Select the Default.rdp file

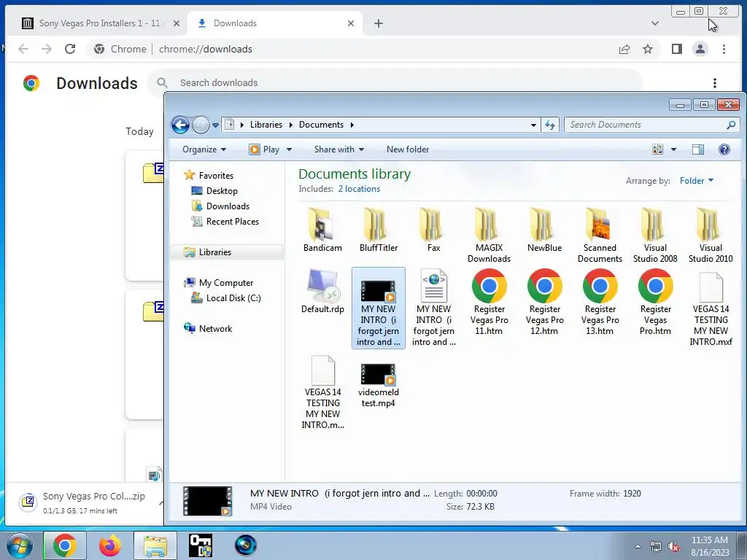[322, 292]
